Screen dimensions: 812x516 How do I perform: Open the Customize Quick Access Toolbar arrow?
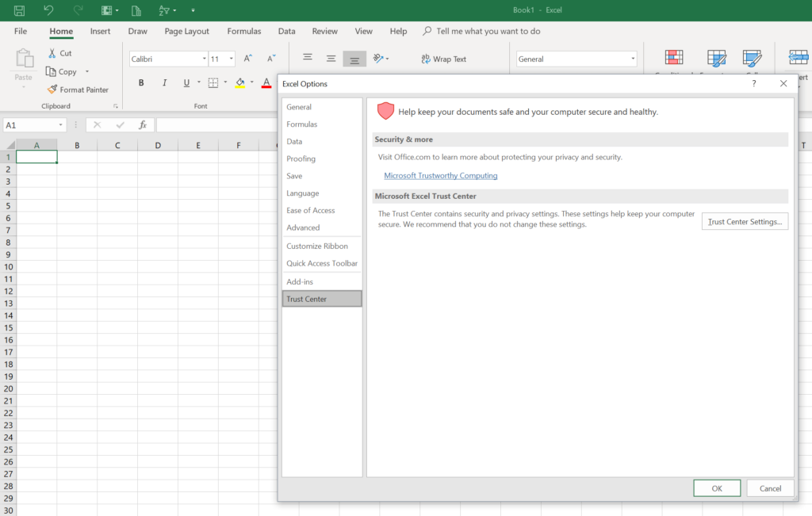[193, 10]
